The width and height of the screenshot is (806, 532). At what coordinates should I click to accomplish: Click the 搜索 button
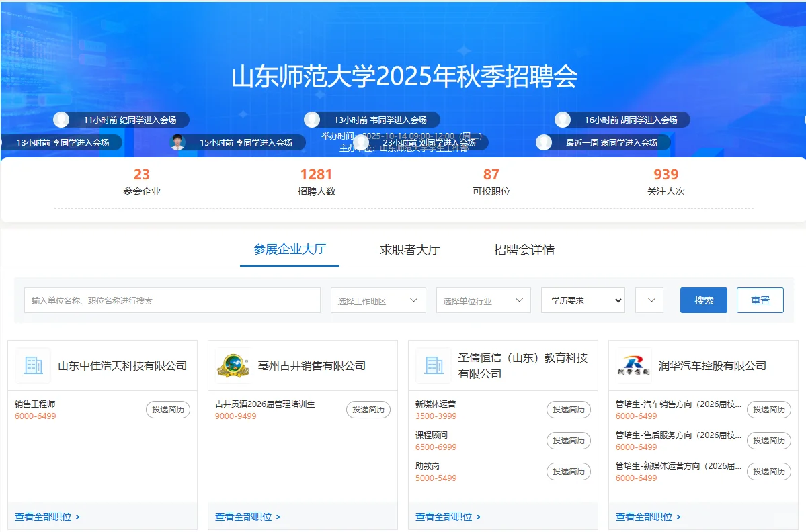704,300
